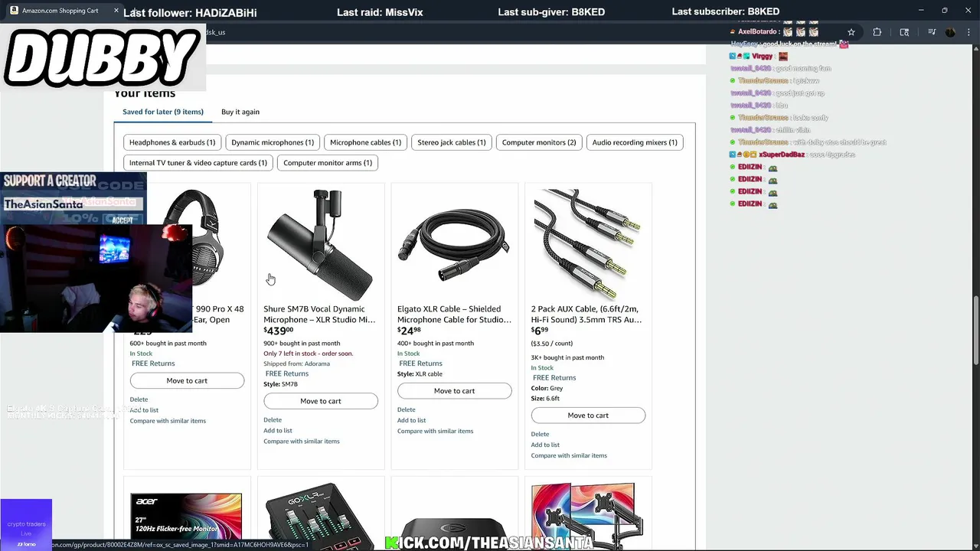
Task: Move the Elgato XLR Cable to cart
Action: tap(454, 391)
